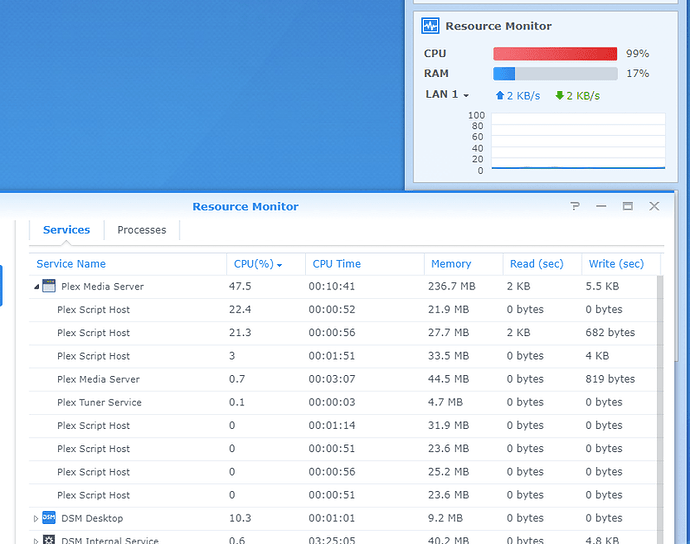Sort by Read (sec) column header
The image size is (690, 544).
(x=542, y=264)
